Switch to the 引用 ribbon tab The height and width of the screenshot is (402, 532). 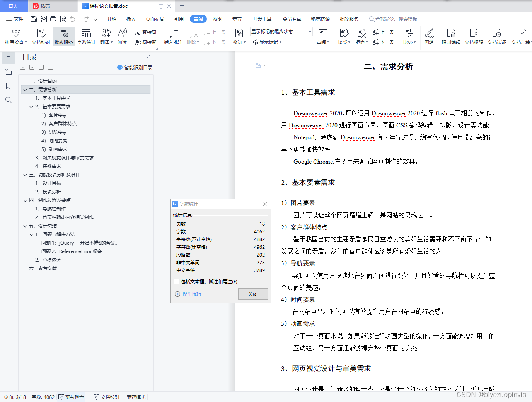(179, 19)
